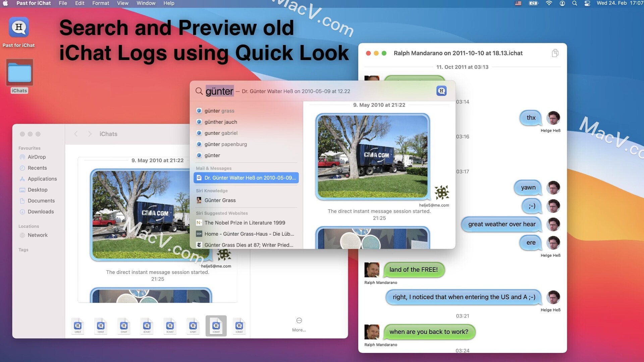Open Günter Grass Dies at 87 article result
The height and width of the screenshot is (362, 644).
click(x=247, y=245)
